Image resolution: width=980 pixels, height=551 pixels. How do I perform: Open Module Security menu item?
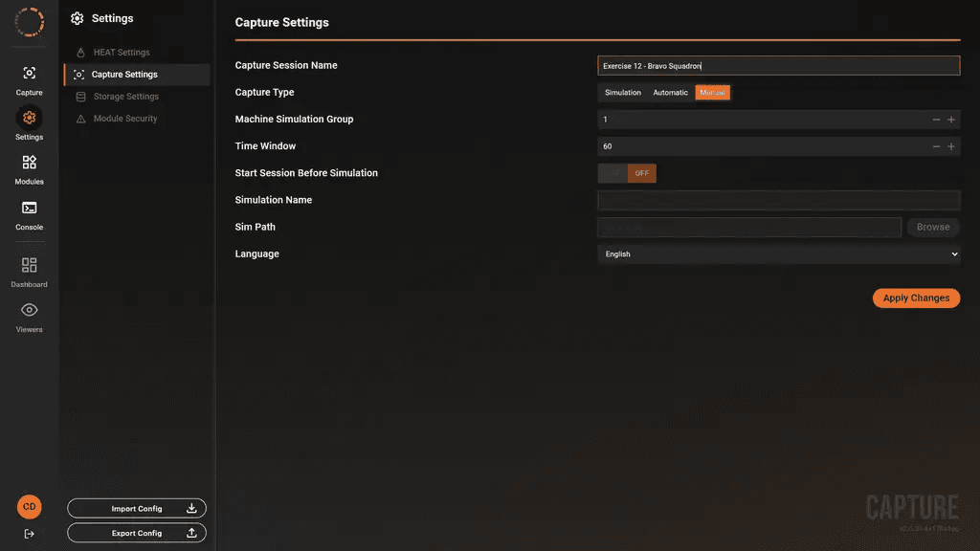point(137,118)
